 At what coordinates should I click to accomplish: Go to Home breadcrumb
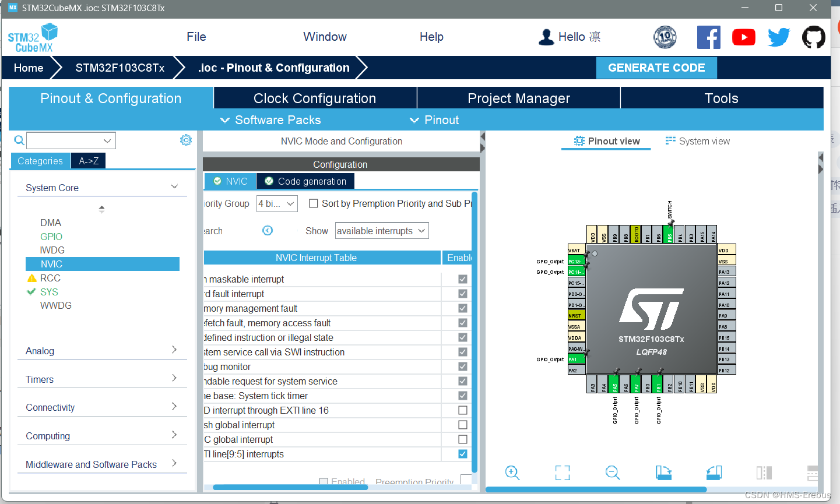point(29,68)
